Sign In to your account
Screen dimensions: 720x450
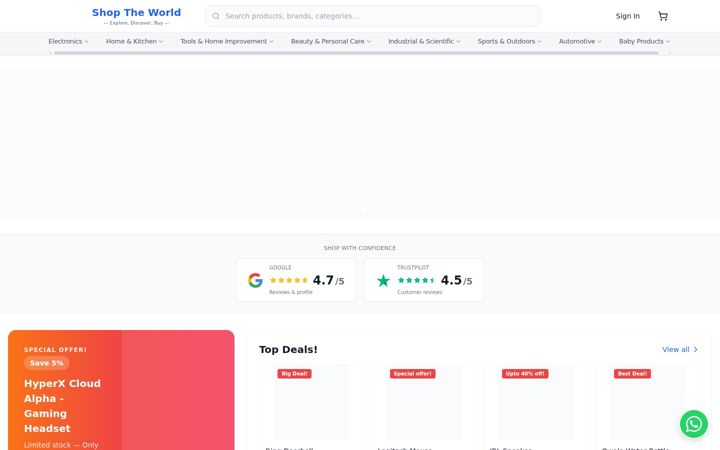click(x=627, y=16)
